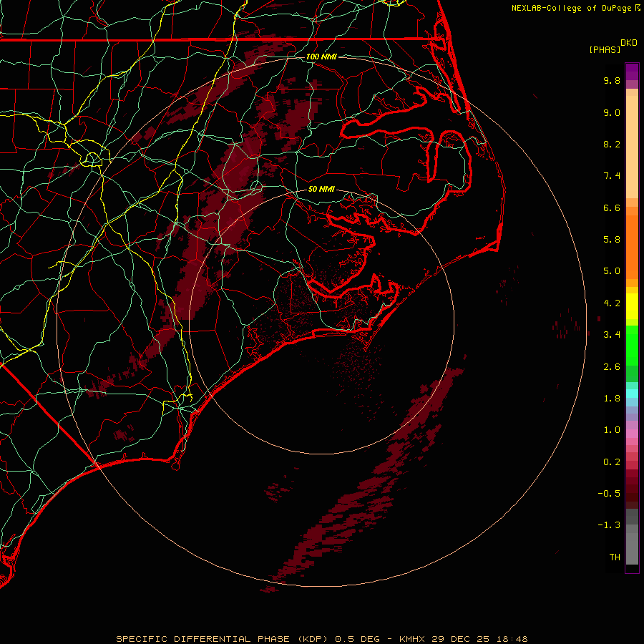The height and width of the screenshot is (644, 644).
Task: Select the 1.0 scale value
Action: (x=612, y=430)
